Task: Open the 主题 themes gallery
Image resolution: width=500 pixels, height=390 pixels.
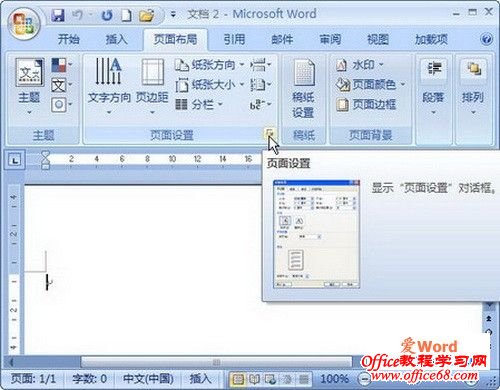Action: tap(29, 86)
